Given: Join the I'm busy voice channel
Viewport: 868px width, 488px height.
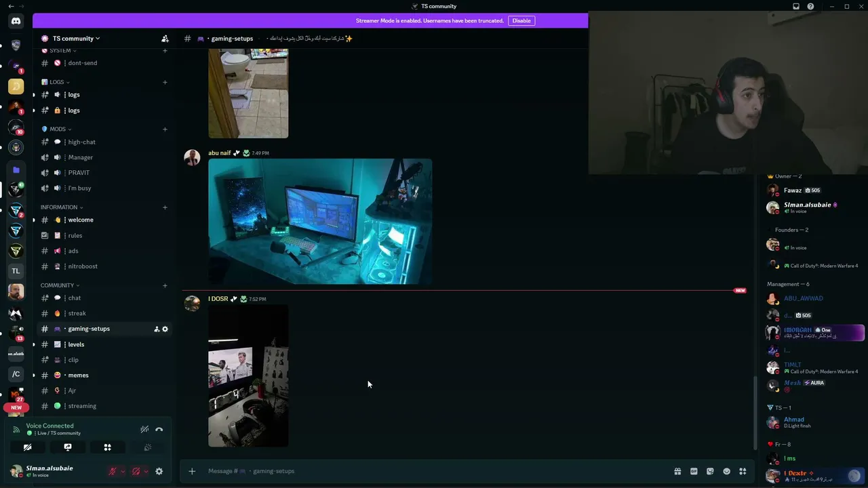Looking at the screenshot, I should point(104,188).
